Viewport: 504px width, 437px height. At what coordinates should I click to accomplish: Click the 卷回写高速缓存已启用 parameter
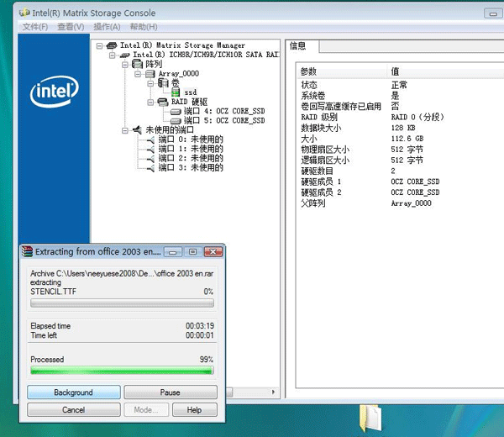[341, 106]
